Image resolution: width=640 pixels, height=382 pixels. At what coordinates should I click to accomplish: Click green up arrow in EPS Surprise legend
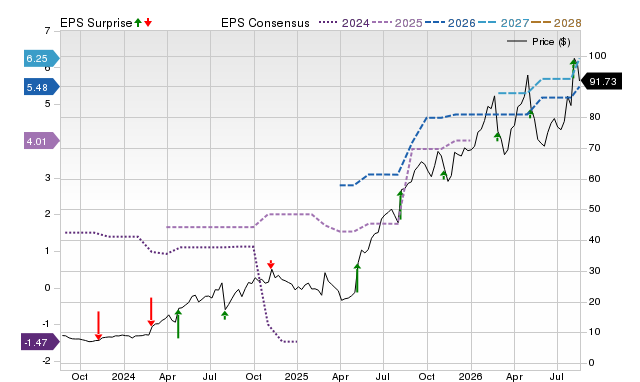tap(138, 22)
